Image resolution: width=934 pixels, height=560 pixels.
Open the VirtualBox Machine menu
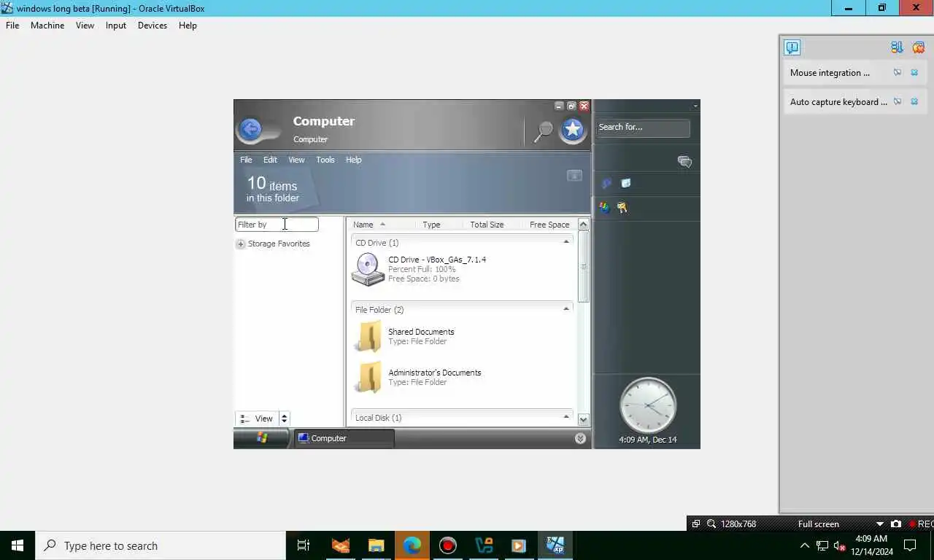pos(47,25)
